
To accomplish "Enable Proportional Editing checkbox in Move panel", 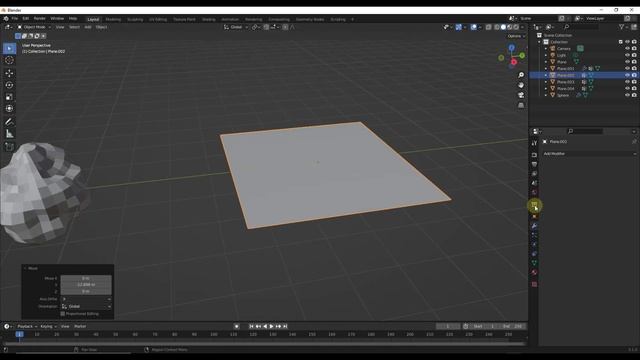I will point(62,314).
